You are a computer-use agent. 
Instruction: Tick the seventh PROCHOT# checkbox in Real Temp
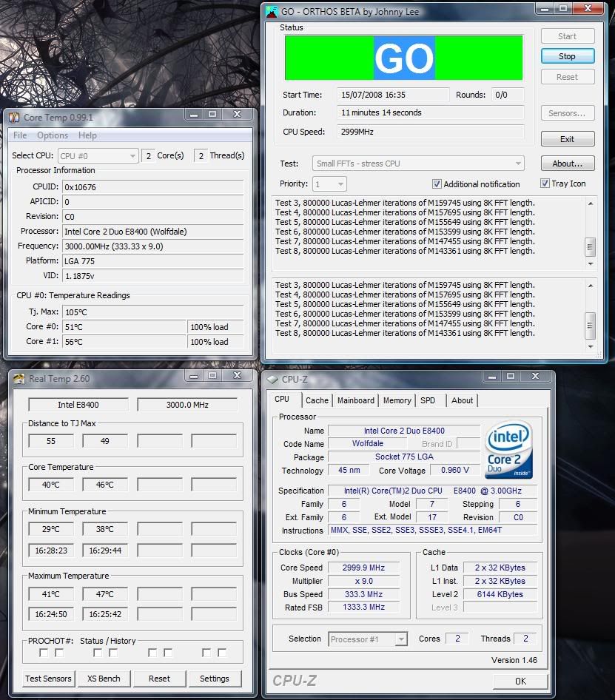206,653
